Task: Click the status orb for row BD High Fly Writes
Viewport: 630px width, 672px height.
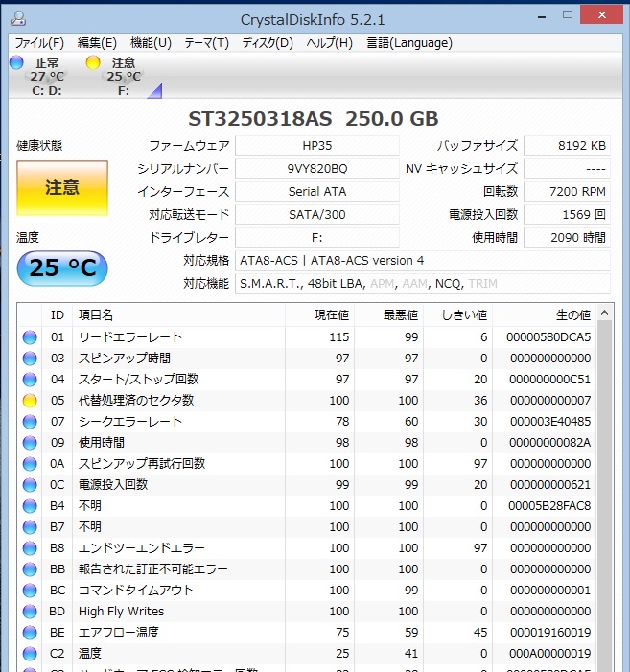Action: click(x=30, y=612)
